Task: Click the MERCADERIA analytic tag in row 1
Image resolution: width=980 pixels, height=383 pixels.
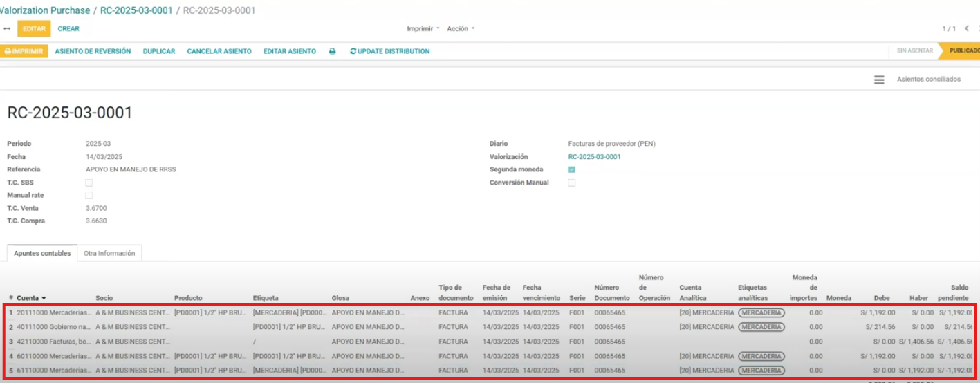Action: [x=761, y=312]
